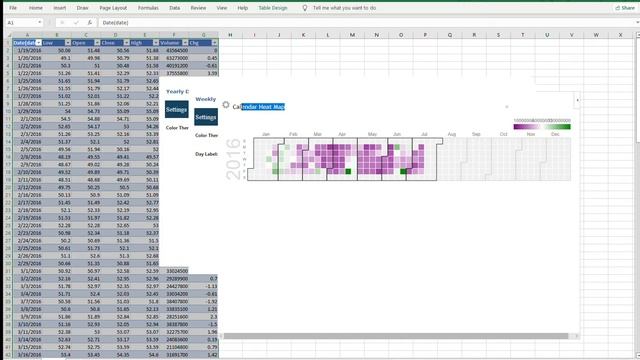The width and height of the screenshot is (640, 360).
Task: Click the pane collapse arrow at right edge
Action: [577, 100]
